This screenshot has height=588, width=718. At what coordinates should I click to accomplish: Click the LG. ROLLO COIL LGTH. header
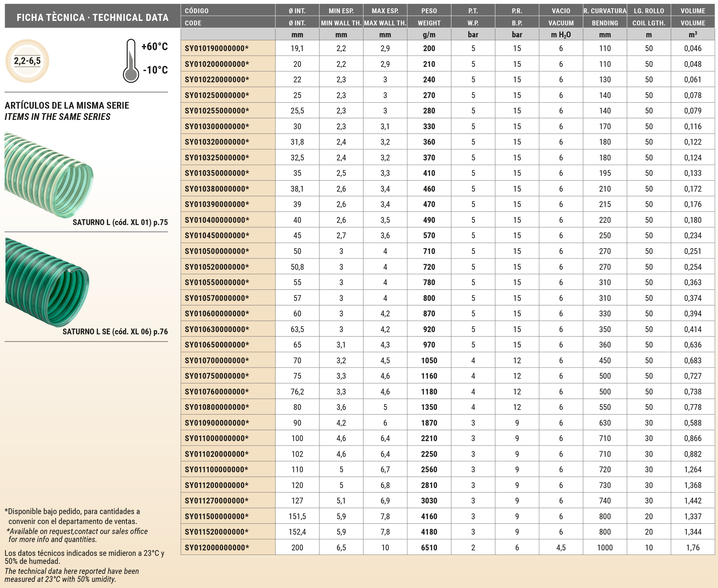(x=649, y=17)
